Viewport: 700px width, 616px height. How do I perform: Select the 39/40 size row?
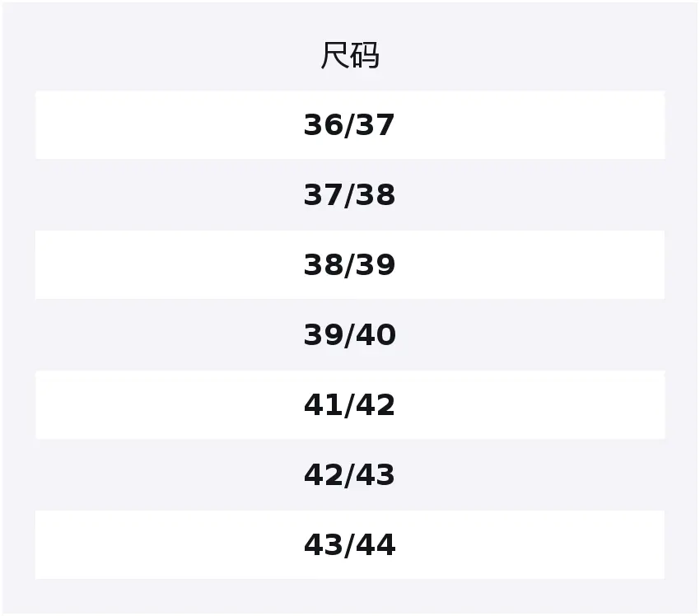(349, 335)
